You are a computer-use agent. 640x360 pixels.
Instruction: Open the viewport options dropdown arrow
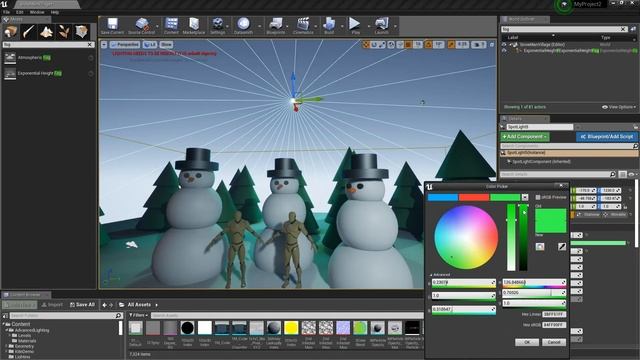tap(104, 44)
